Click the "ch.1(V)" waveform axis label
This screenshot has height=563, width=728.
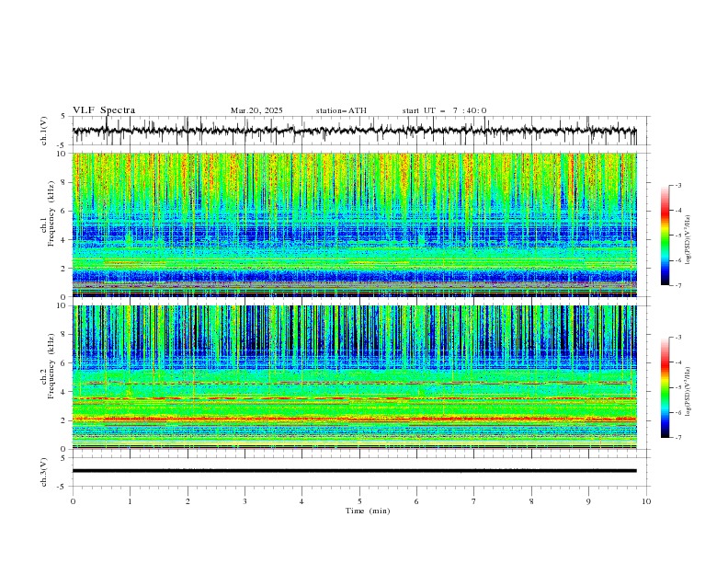point(44,131)
